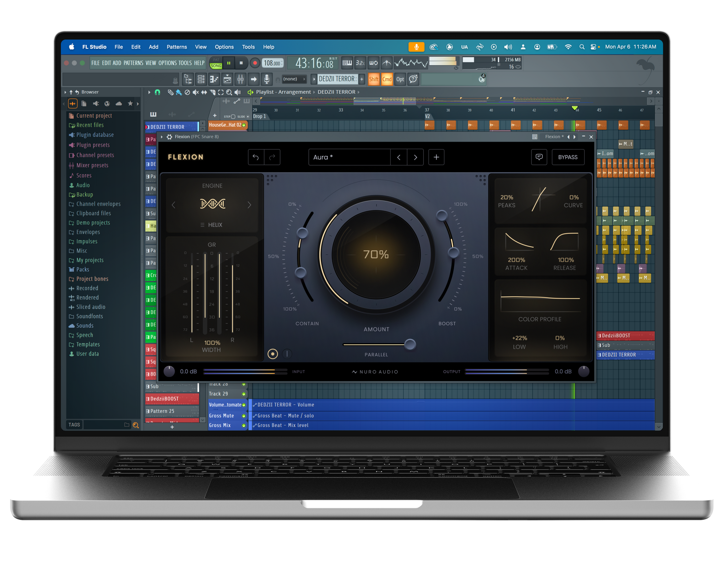Open the Patterns menu in menu bar
Image resolution: width=728 pixels, height=574 pixels.
click(x=177, y=47)
